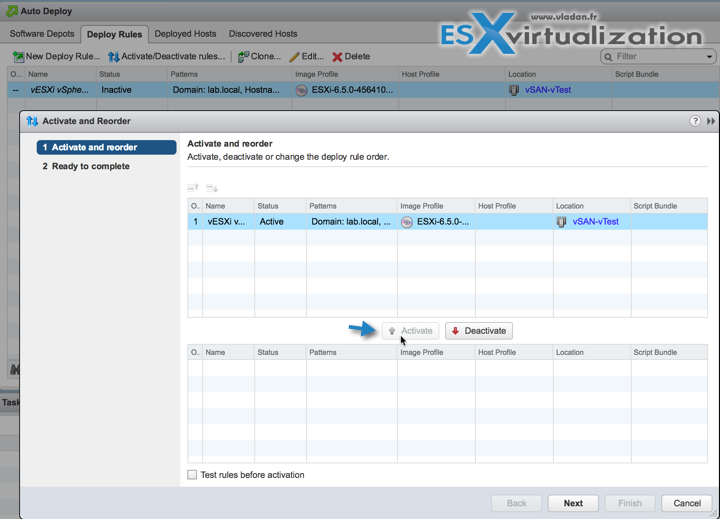This screenshot has height=519, width=720.
Task: Sort upper dialog table by Image Profile
Action: click(436, 206)
